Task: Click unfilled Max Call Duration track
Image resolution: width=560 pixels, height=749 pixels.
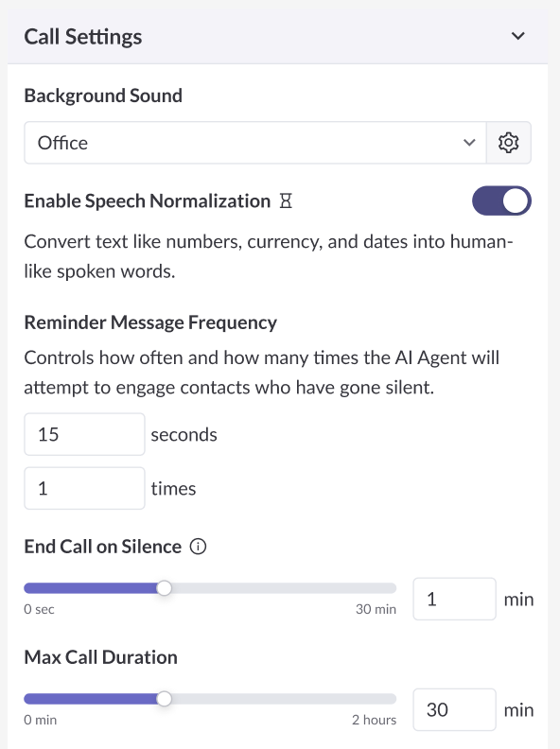Action: [x=284, y=699]
